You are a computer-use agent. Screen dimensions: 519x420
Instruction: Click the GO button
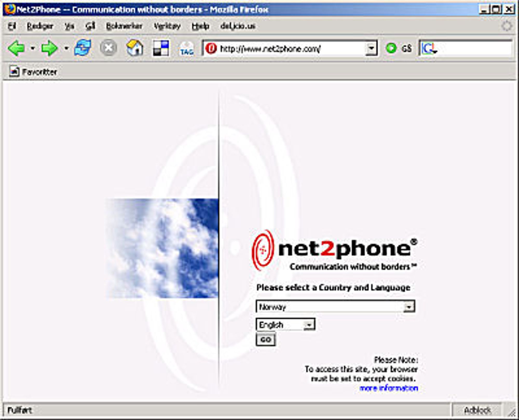coord(265,340)
